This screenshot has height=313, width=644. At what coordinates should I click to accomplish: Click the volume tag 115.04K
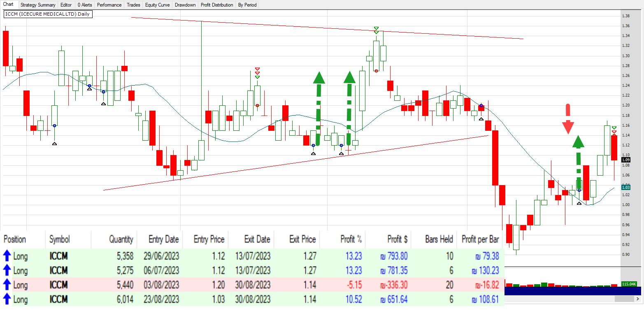(x=629, y=284)
